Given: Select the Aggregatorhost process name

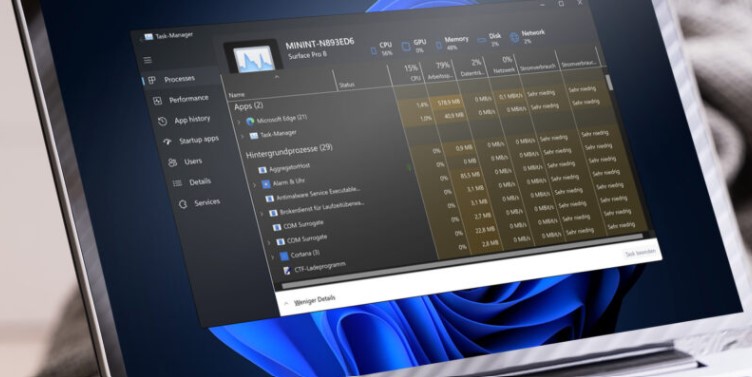Looking at the screenshot, I should pos(289,167).
